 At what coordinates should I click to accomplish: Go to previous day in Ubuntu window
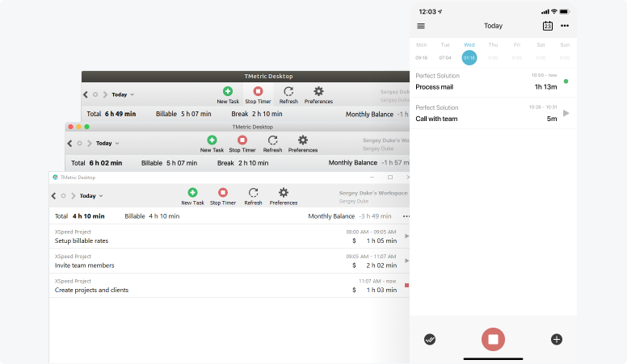[x=85, y=94]
